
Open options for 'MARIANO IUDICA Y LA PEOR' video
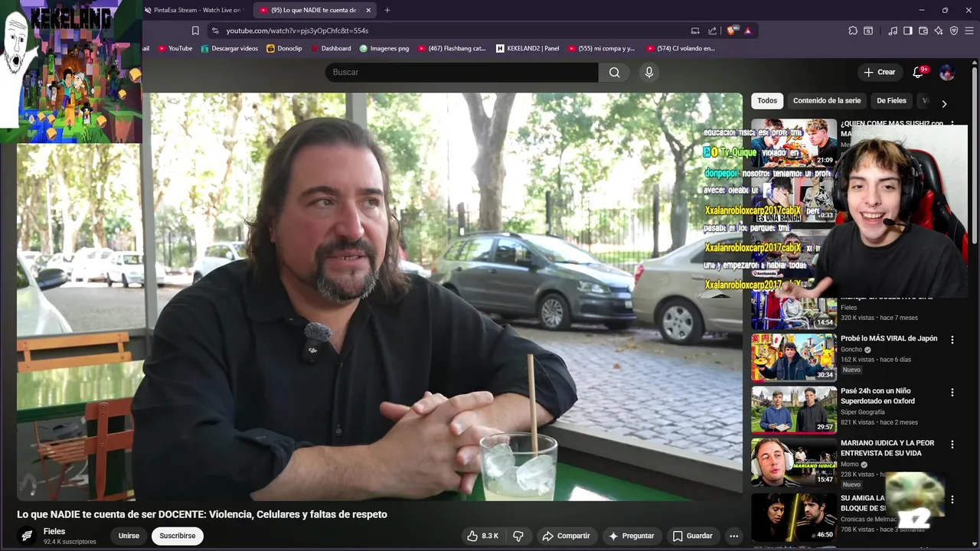click(952, 444)
